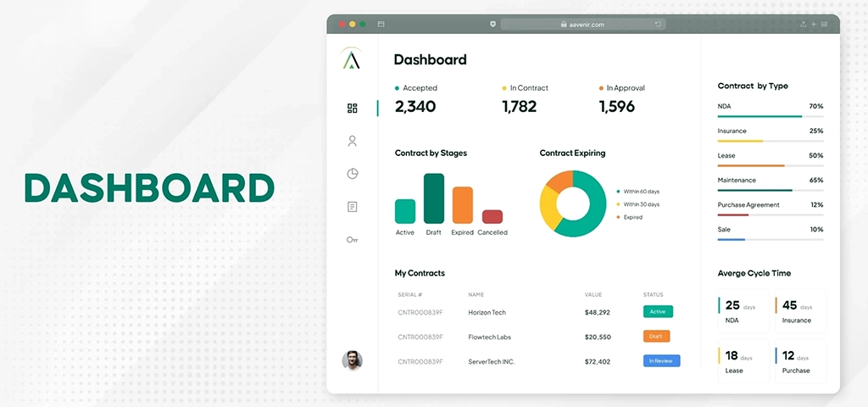Open the Horizon Tech contract row
This screenshot has width=868, height=407.
pos(487,312)
